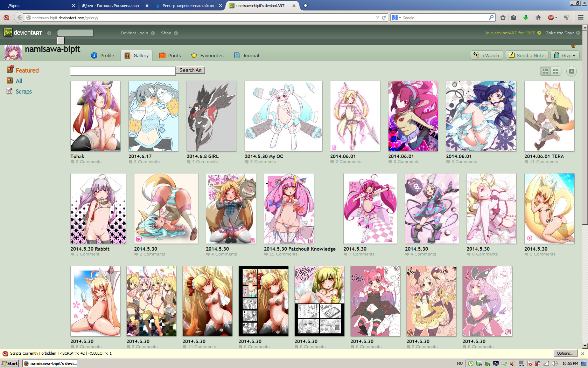Click the RU language indicator in taskbar
This screenshot has height=368, width=588.
pyautogui.click(x=460, y=363)
